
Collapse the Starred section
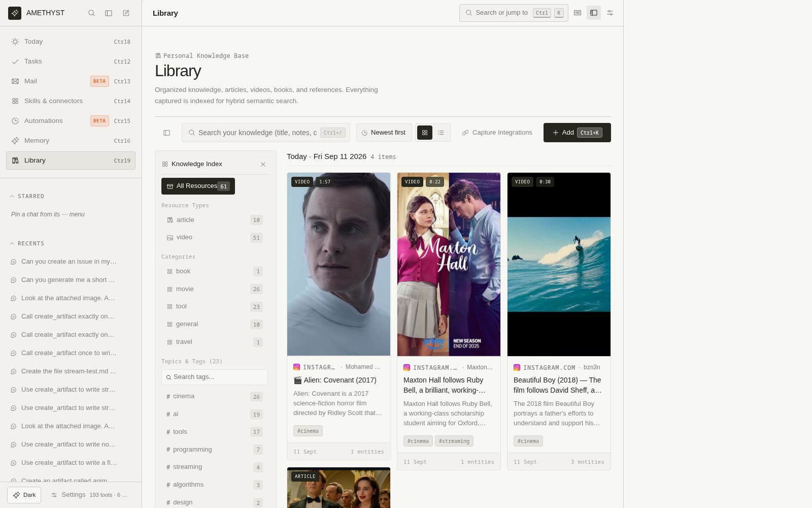pyautogui.click(x=27, y=196)
